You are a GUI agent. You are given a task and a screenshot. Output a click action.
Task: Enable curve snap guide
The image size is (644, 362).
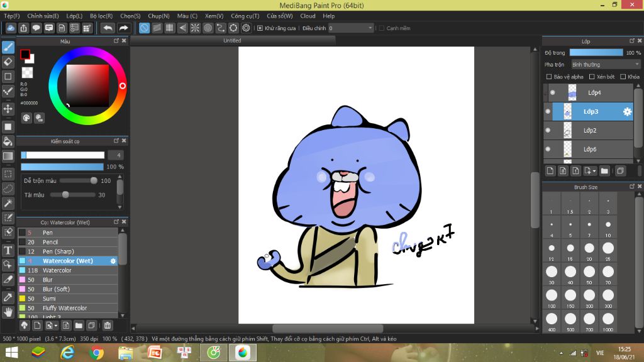pos(221,28)
